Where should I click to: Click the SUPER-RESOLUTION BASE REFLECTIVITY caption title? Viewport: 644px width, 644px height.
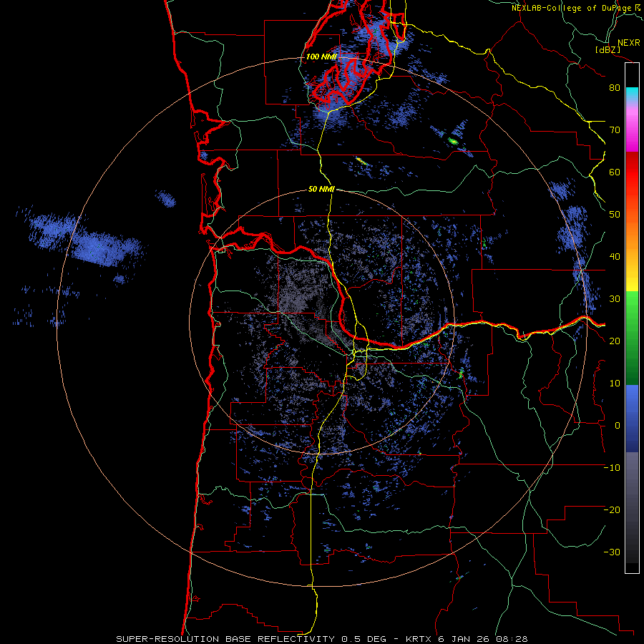coord(224,639)
